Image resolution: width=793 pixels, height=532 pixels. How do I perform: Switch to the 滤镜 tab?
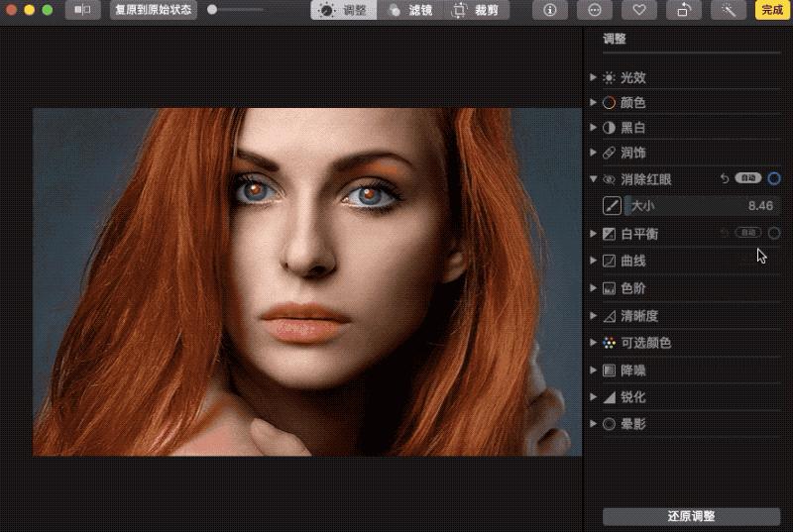click(409, 10)
